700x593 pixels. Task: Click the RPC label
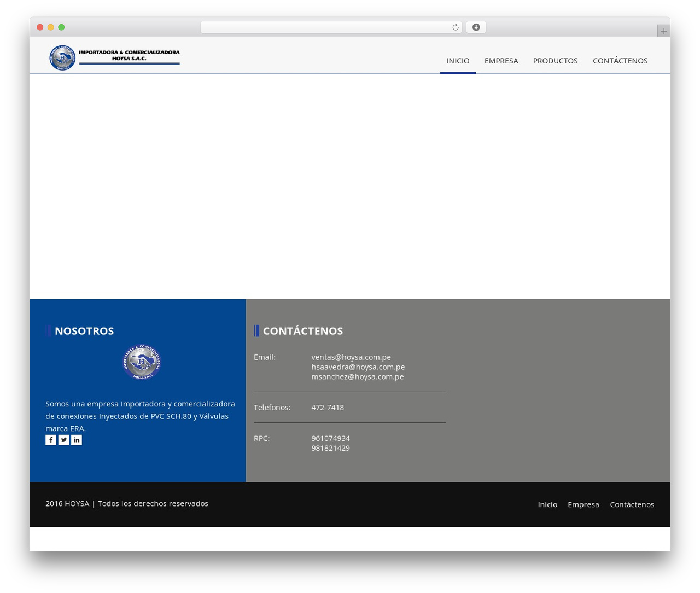click(x=261, y=438)
